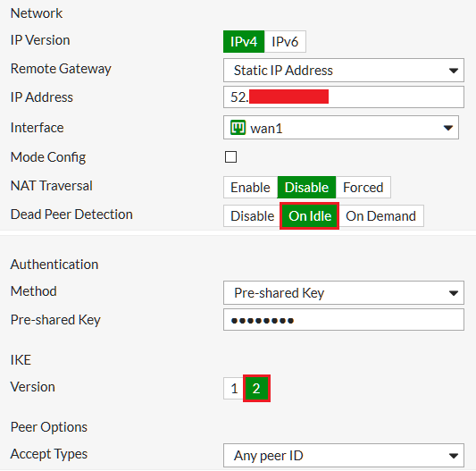
Task: Click the Remote Gateway dropdown arrow
Action: pyautogui.click(x=454, y=71)
